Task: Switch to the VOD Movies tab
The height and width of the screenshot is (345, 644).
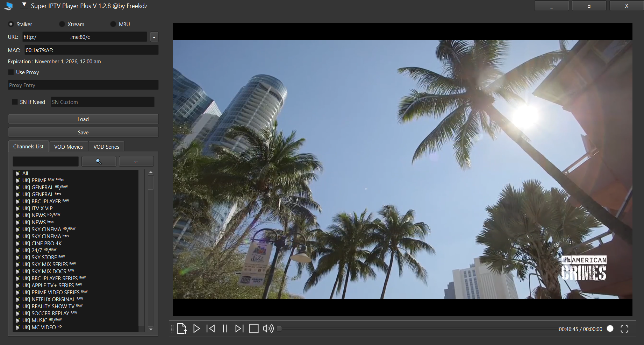Action: point(69,147)
